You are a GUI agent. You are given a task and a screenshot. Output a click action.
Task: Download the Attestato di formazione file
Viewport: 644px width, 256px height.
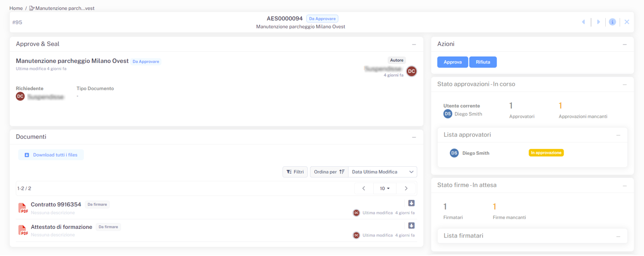(x=411, y=225)
